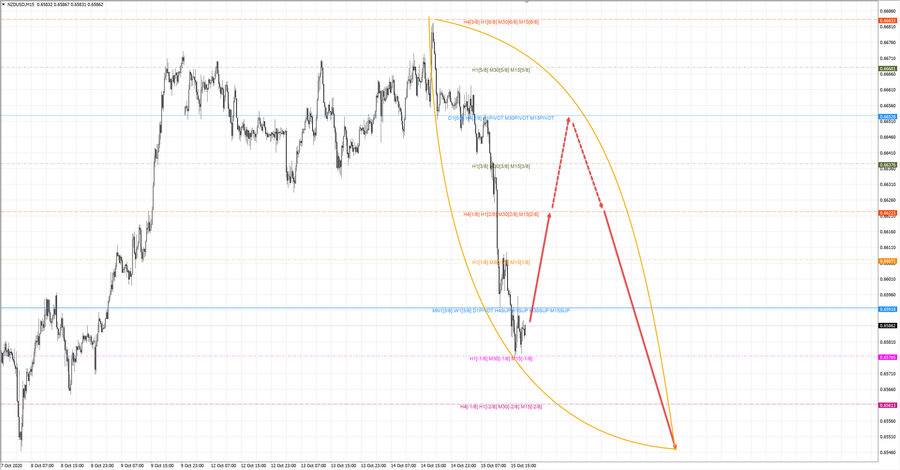Click the small triangle beside NZDUSD,M15 title

pyautogui.click(x=3, y=5)
